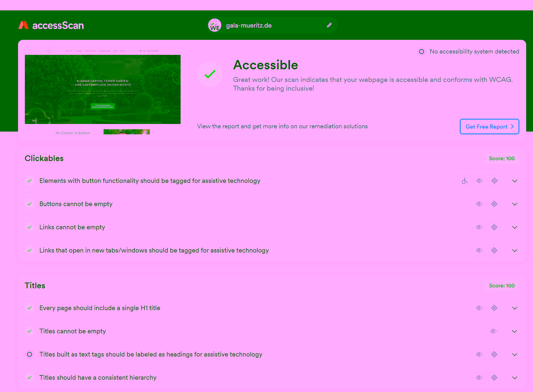Click the pencil edit icon next to gala-mueritz.de

coord(329,25)
